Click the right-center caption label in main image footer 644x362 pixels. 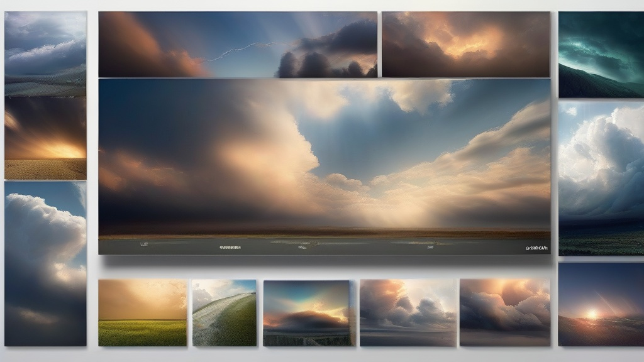click(430, 248)
